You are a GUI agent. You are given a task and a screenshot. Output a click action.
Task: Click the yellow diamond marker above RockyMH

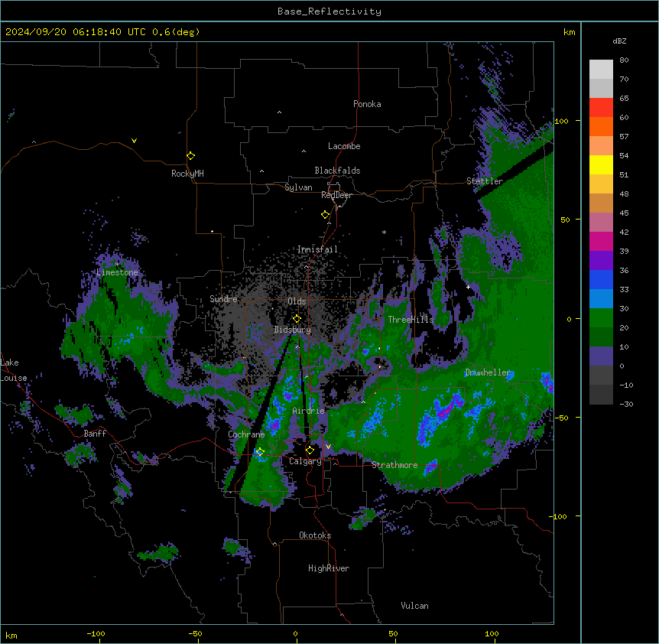pyautogui.click(x=190, y=156)
